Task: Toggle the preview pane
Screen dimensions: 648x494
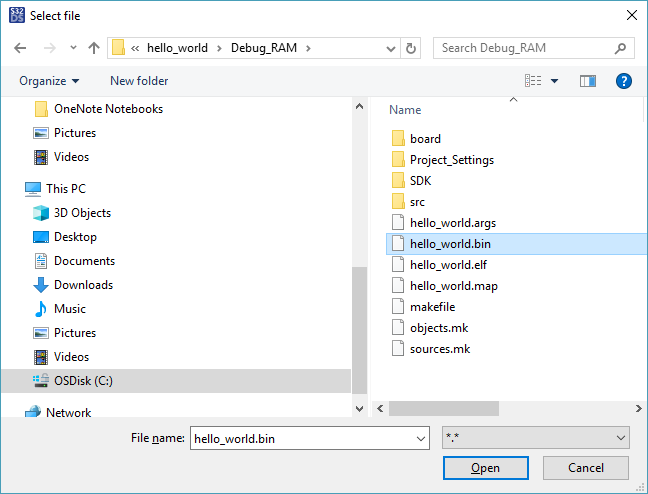Action: click(587, 81)
